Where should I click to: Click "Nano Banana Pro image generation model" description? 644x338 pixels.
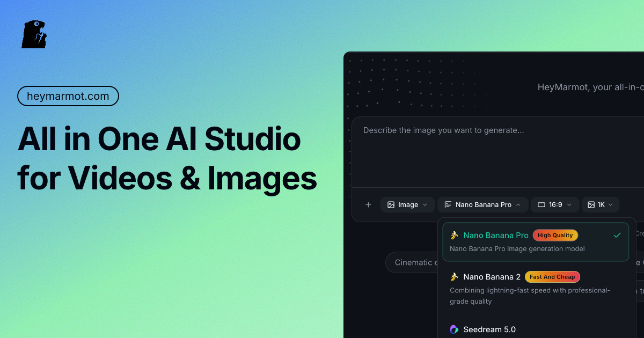click(517, 248)
